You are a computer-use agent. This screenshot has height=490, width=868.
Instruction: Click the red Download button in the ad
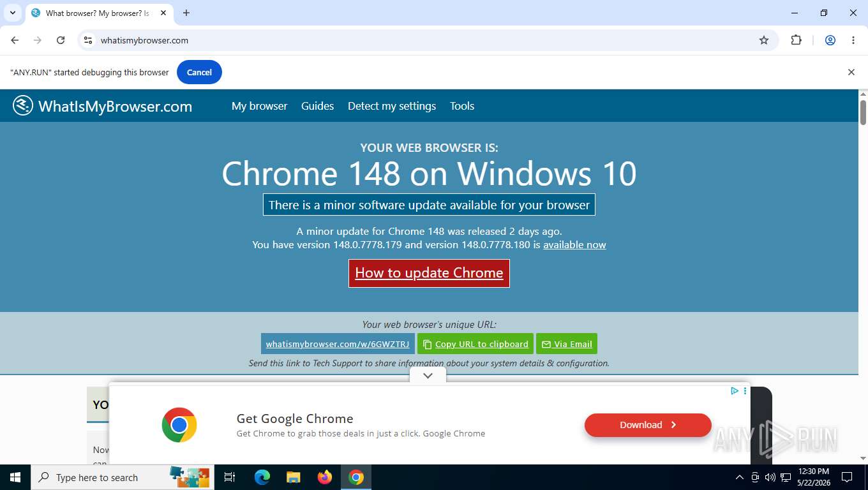point(648,425)
